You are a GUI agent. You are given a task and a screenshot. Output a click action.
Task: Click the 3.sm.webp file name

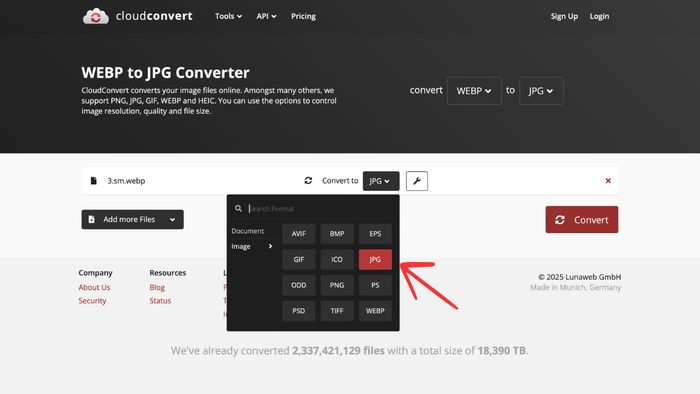point(126,181)
